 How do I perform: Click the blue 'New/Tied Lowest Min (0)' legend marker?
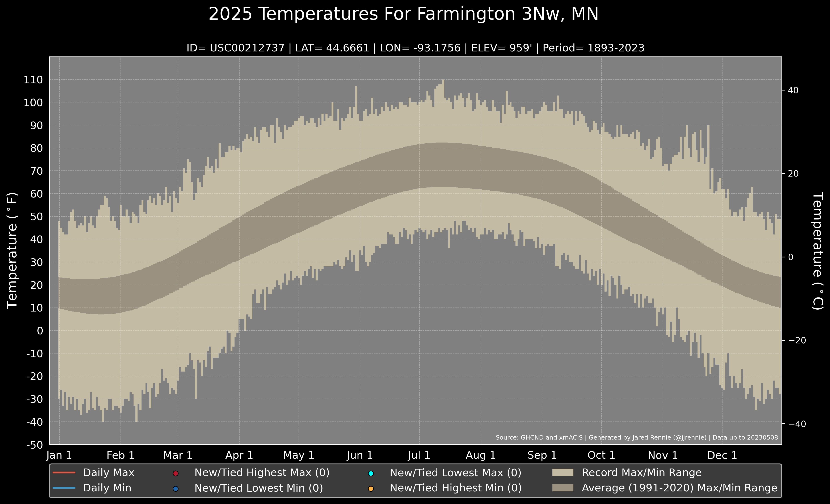tap(176, 488)
